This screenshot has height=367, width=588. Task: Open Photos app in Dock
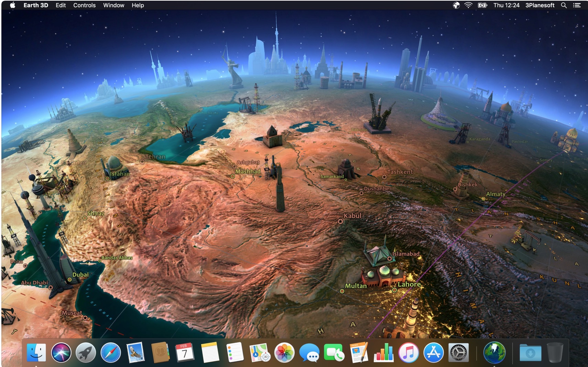[x=284, y=352]
